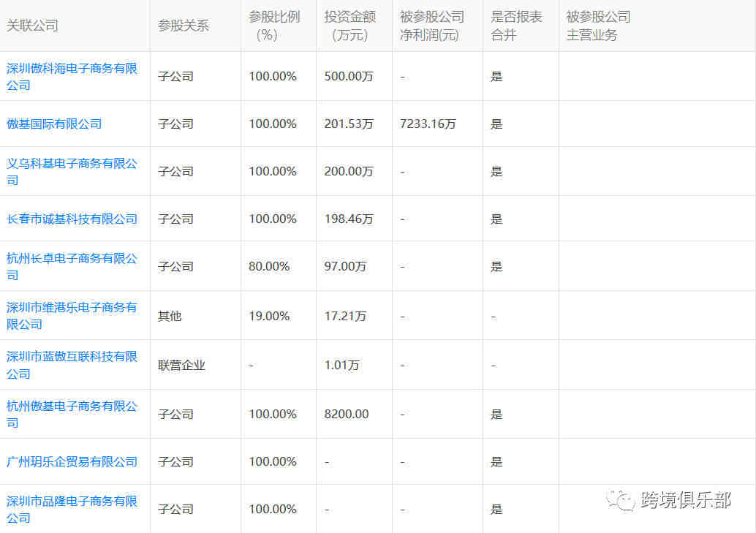The height and width of the screenshot is (533, 756).
Task: Select the 200.00万 investment amount cell
Action: (349, 171)
